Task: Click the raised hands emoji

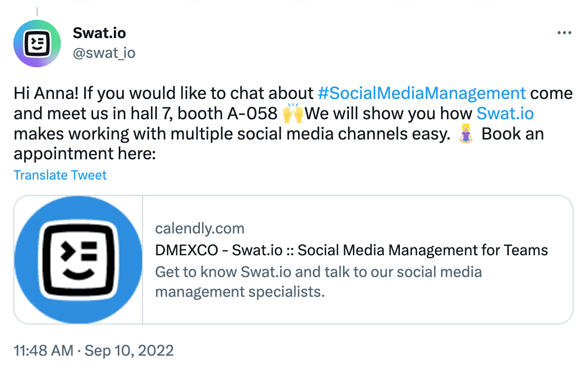Action: tap(292, 114)
